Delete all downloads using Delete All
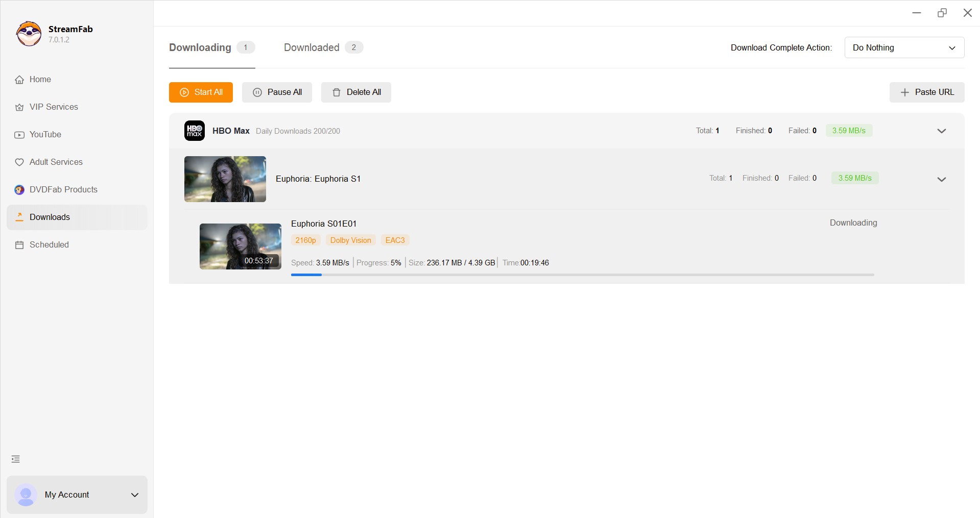 (x=356, y=92)
